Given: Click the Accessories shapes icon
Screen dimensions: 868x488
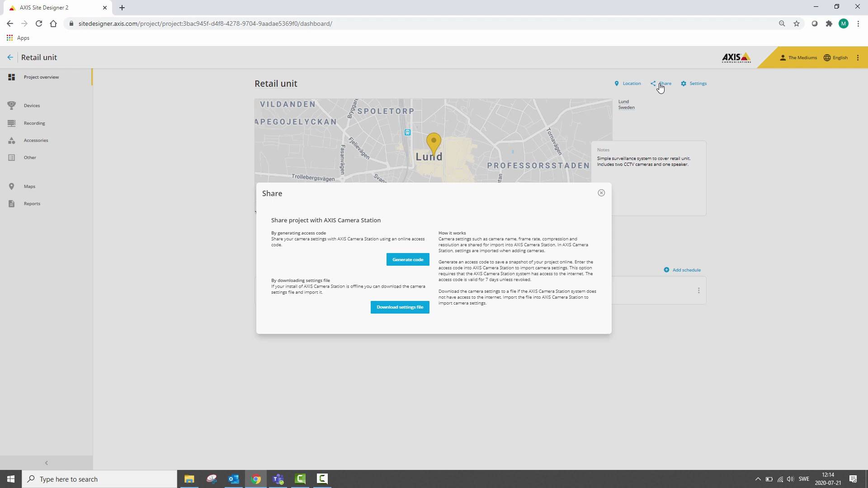Looking at the screenshot, I should tap(12, 141).
